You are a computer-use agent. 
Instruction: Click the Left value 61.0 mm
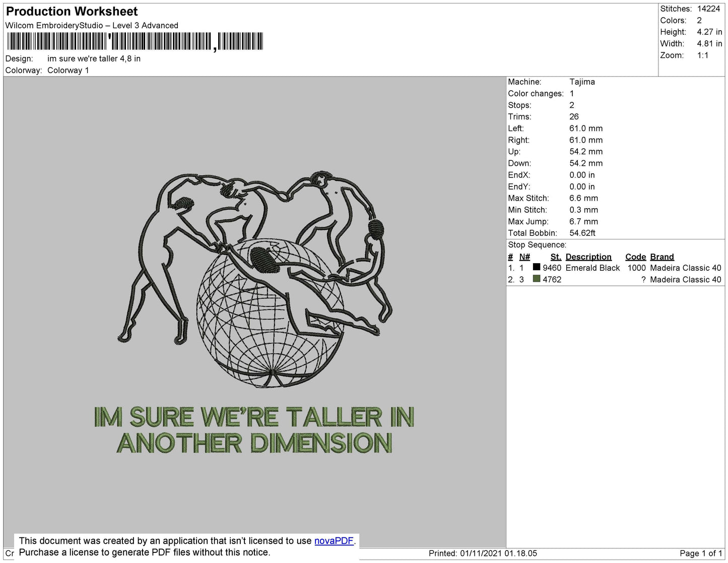[586, 129]
